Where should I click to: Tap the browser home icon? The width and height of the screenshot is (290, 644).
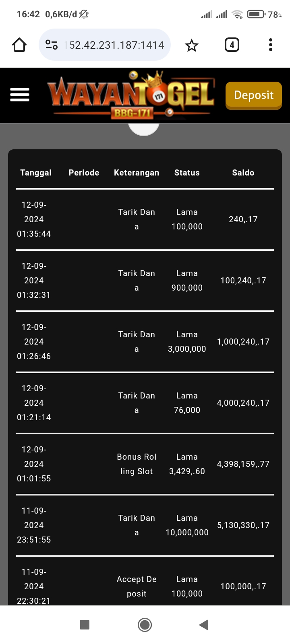[19, 45]
